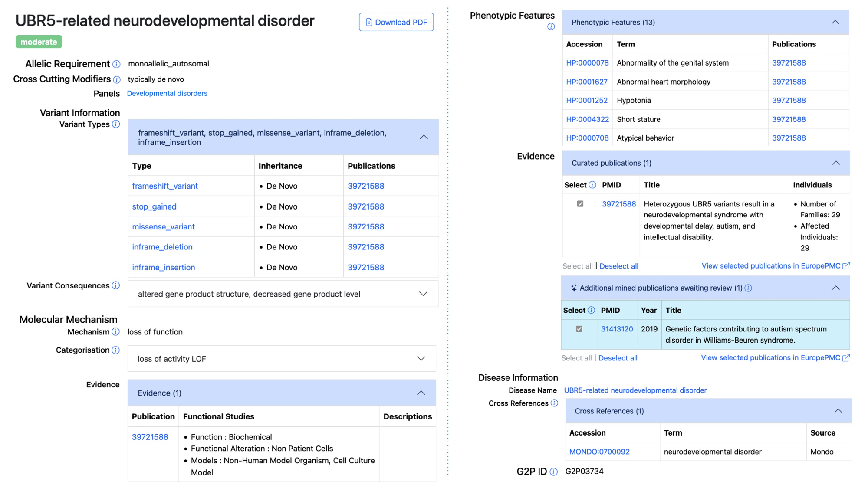The width and height of the screenshot is (868, 488).
Task: Collapse the Phenotypic Features (13) panel
Action: (835, 22)
